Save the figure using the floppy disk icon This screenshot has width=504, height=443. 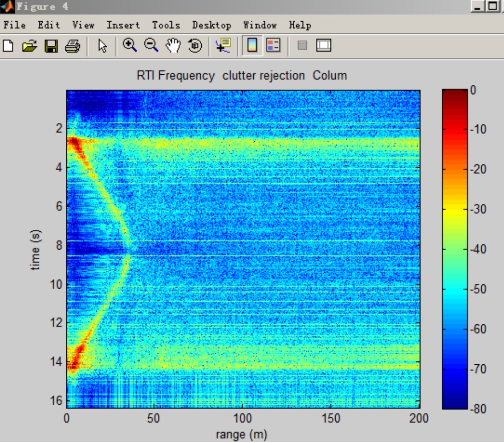click(51, 46)
